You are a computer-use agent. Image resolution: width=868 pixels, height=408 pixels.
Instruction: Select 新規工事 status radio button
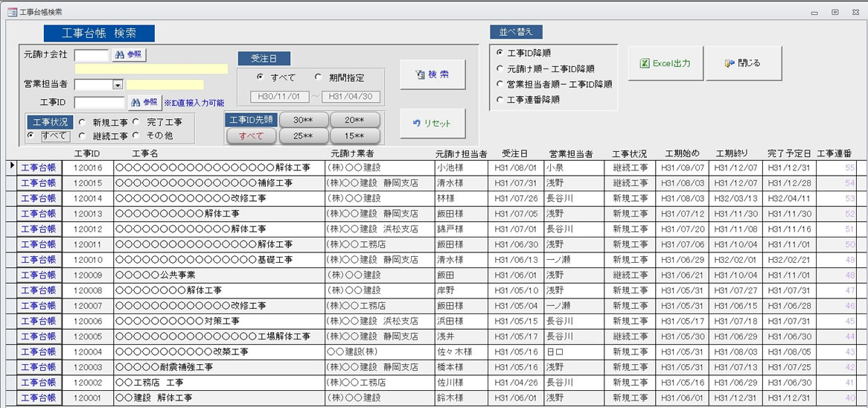point(81,122)
